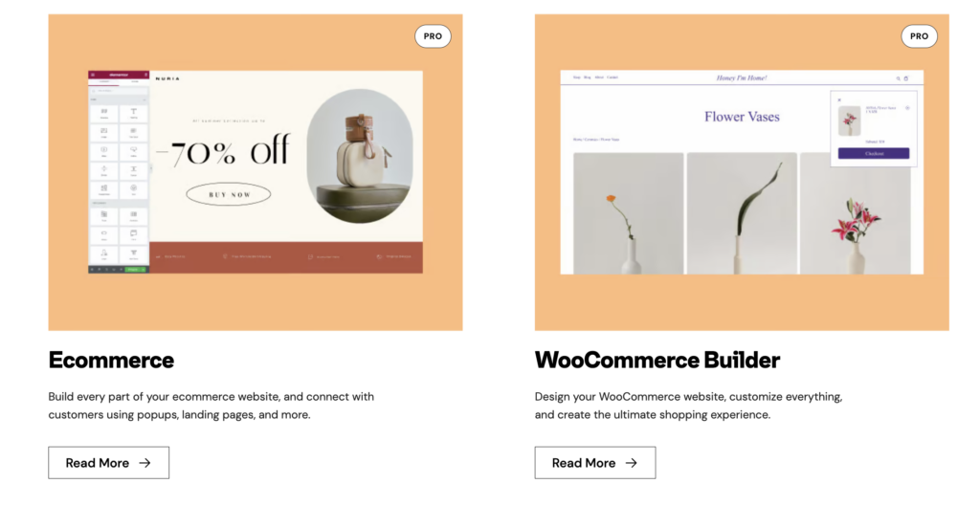Click the Honey I'm Home site logo
Screen dimensions: 980x506
tap(742, 77)
